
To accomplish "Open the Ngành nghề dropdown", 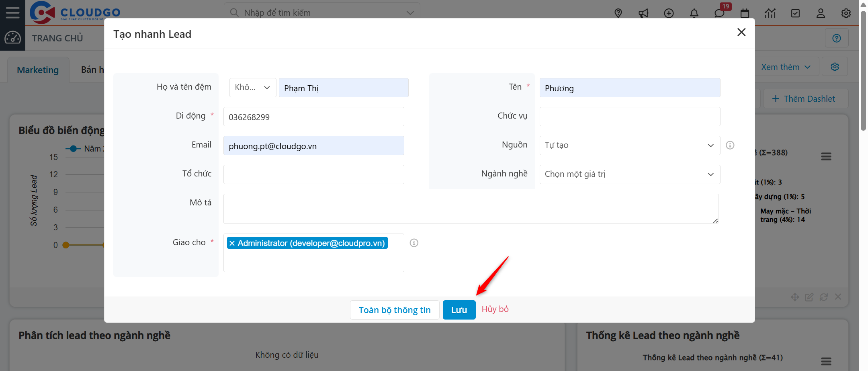I will (x=629, y=174).
